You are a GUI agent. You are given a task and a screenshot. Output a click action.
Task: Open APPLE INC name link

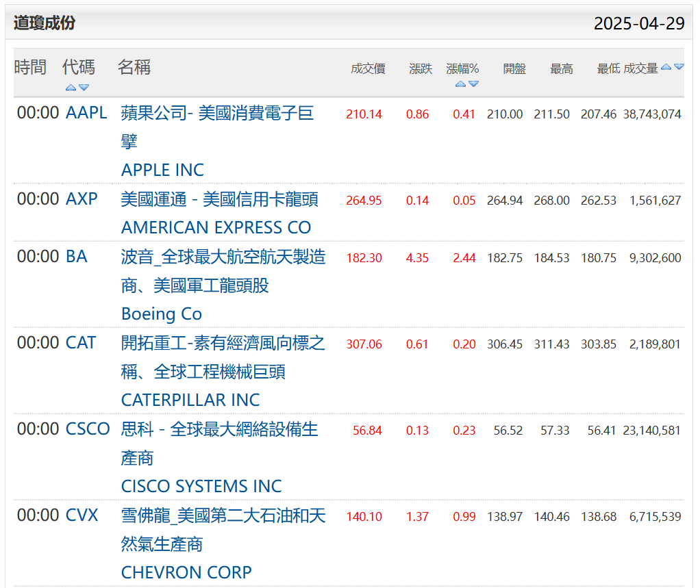[x=162, y=170]
